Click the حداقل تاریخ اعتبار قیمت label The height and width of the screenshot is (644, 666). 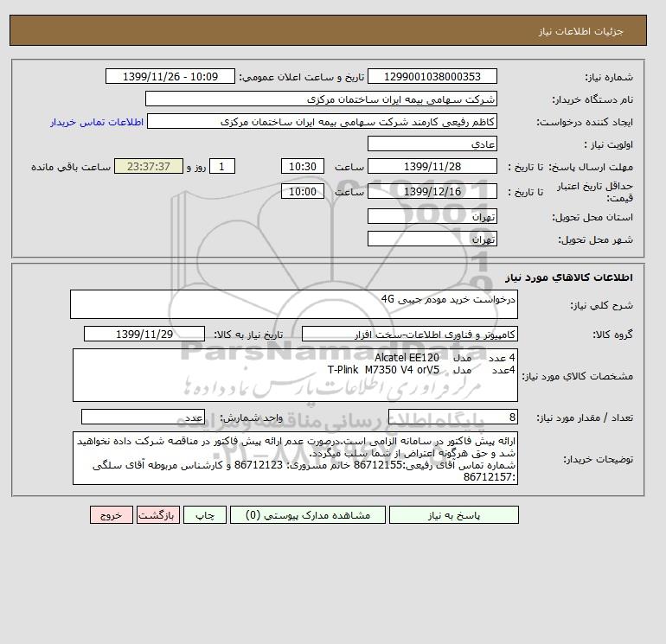click(x=595, y=192)
